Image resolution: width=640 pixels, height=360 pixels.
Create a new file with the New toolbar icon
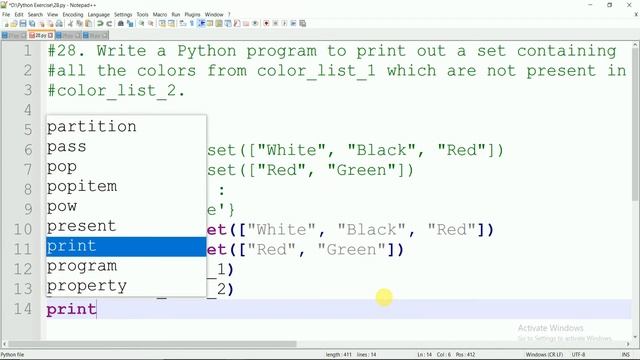6,24
